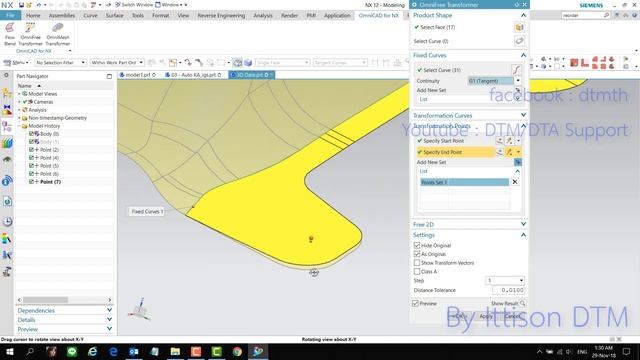Maximize the Part Navigator panel
640x360 pixels.
click(x=109, y=76)
